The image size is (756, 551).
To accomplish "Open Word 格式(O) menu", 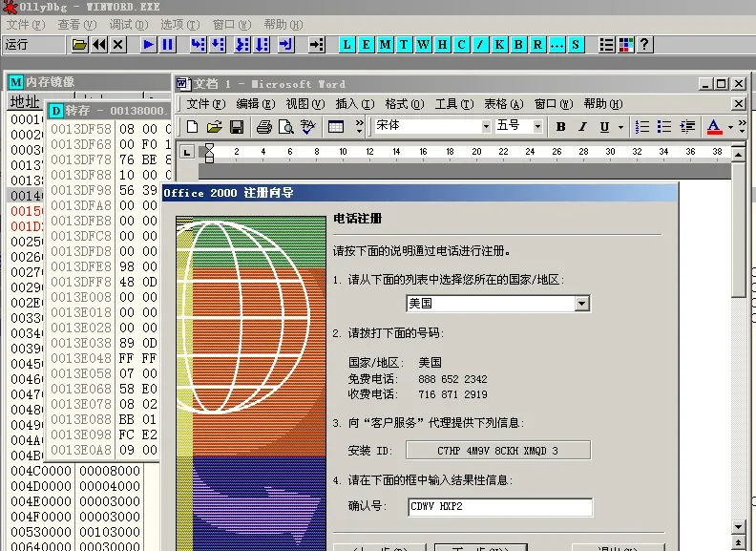I will coord(405,104).
